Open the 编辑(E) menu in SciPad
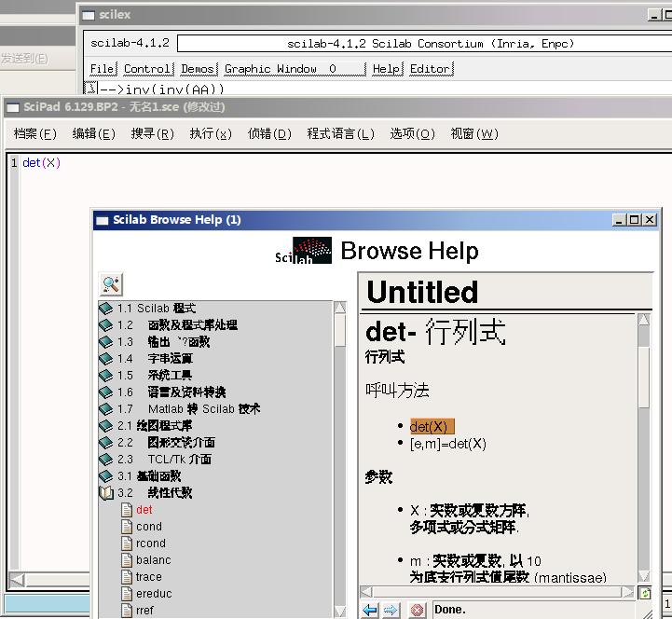The width and height of the screenshot is (672, 619). pyautogui.click(x=93, y=133)
